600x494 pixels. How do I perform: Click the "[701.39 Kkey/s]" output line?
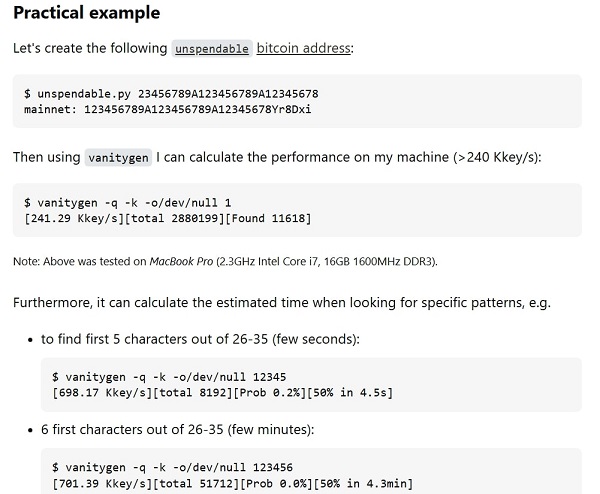point(231,483)
